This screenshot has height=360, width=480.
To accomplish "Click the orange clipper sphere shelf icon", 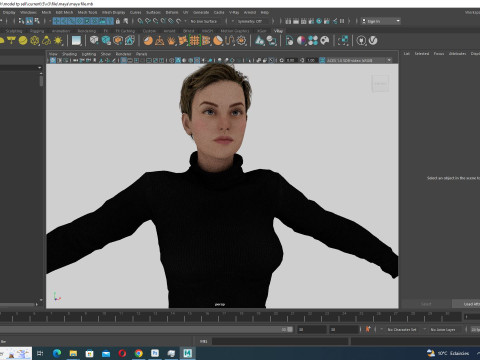I will 218,41.
